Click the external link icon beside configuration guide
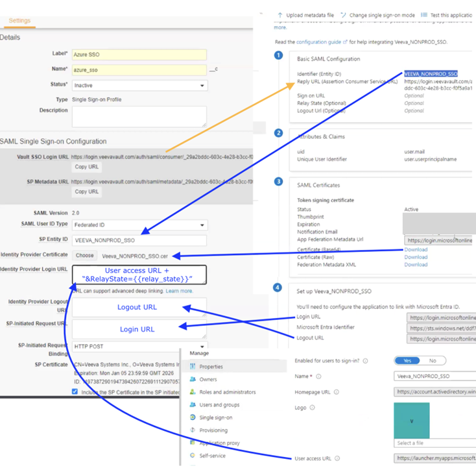The width and height of the screenshot is (476, 468). [345, 42]
